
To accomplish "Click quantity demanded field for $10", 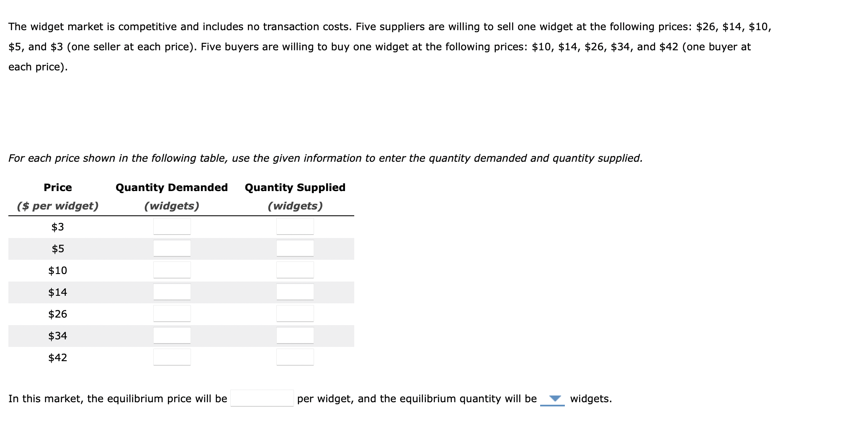I will click(172, 270).
